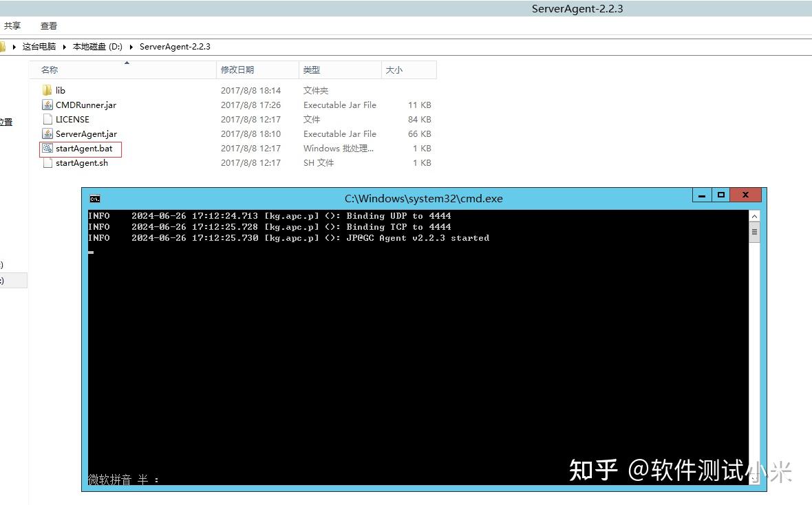The image size is (812, 505).
Task: Click the scroll-up arrow in the cmd window
Action: 754,215
